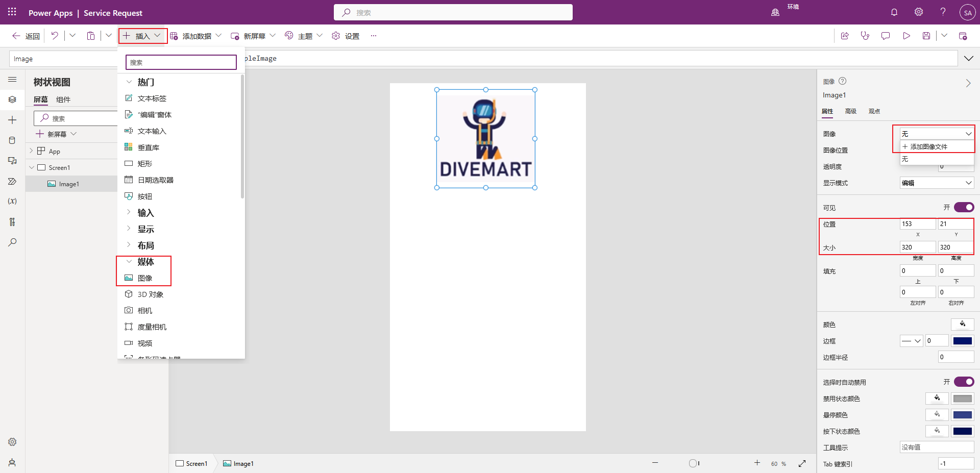Fit the canvas to window with the expand icon

(802, 463)
